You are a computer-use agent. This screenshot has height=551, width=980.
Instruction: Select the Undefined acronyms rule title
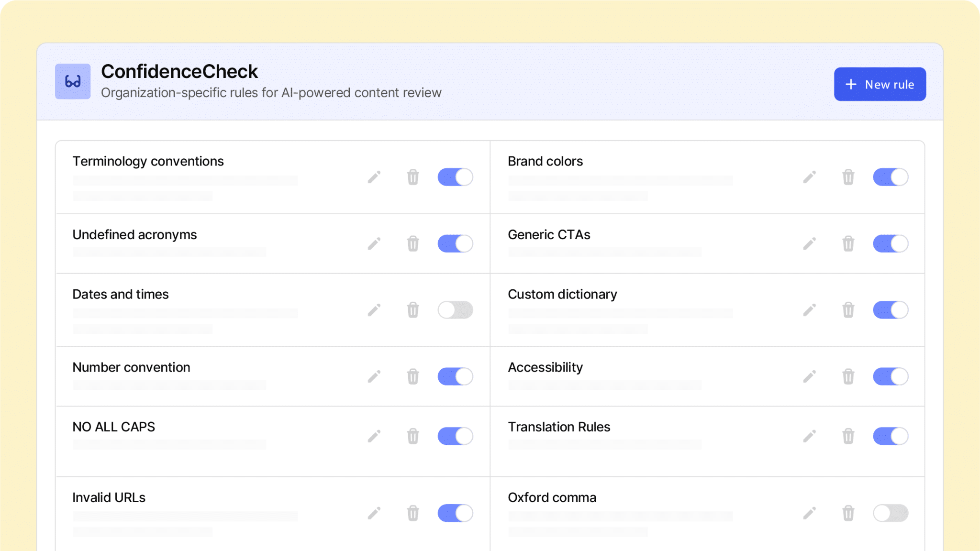pos(134,235)
